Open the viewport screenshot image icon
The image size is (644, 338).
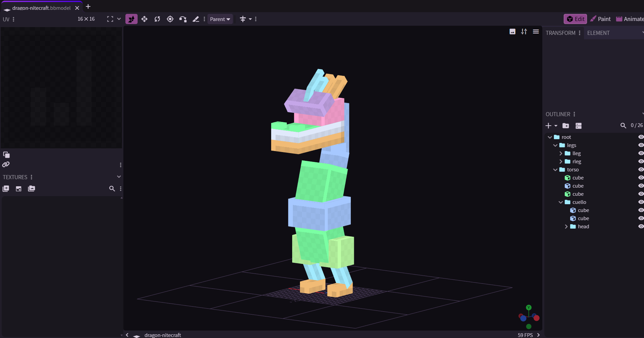(x=512, y=31)
